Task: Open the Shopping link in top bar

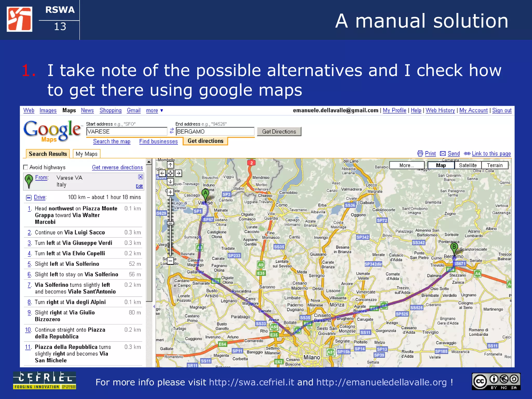Action: (x=111, y=110)
